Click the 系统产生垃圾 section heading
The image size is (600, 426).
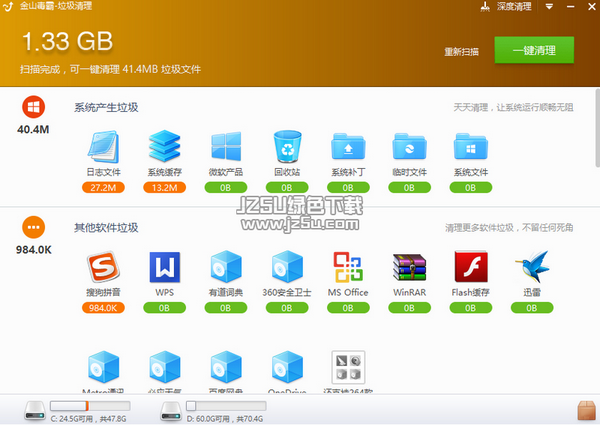click(106, 108)
